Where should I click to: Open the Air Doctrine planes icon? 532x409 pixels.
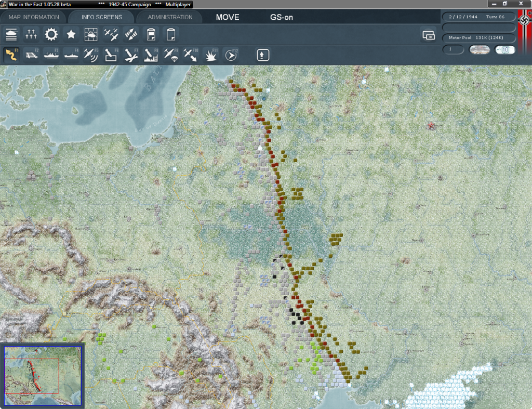click(111, 35)
